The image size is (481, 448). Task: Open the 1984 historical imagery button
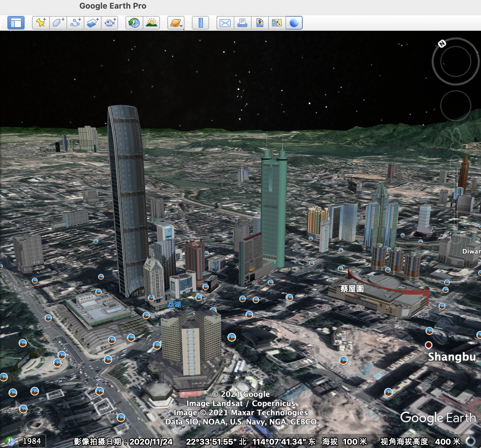[32, 441]
